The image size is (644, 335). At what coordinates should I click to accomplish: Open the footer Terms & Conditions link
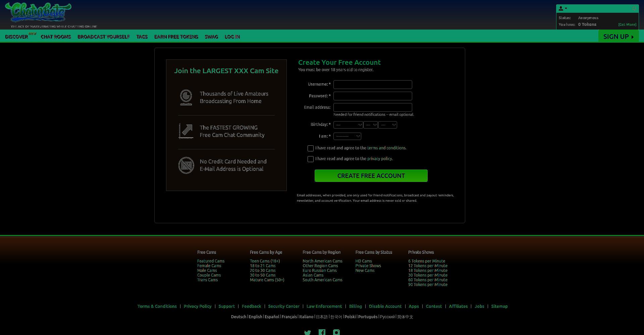pyautogui.click(x=157, y=306)
